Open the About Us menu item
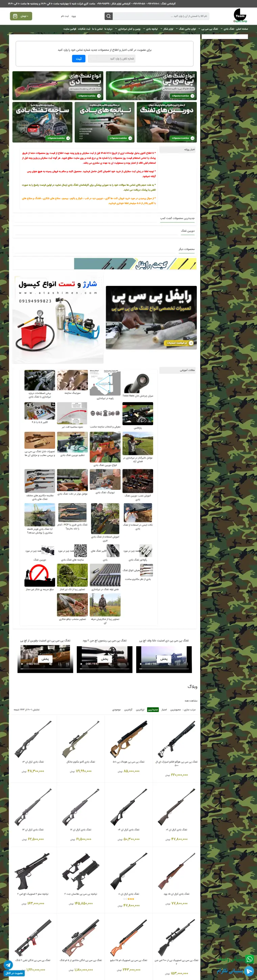 109,29
